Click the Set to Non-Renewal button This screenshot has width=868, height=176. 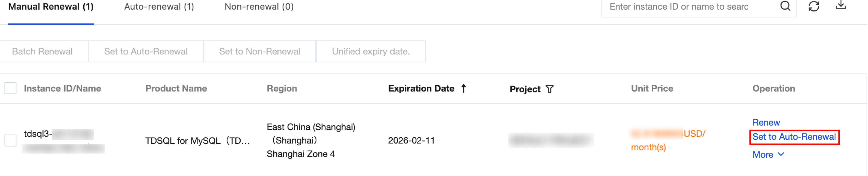pyautogui.click(x=259, y=51)
